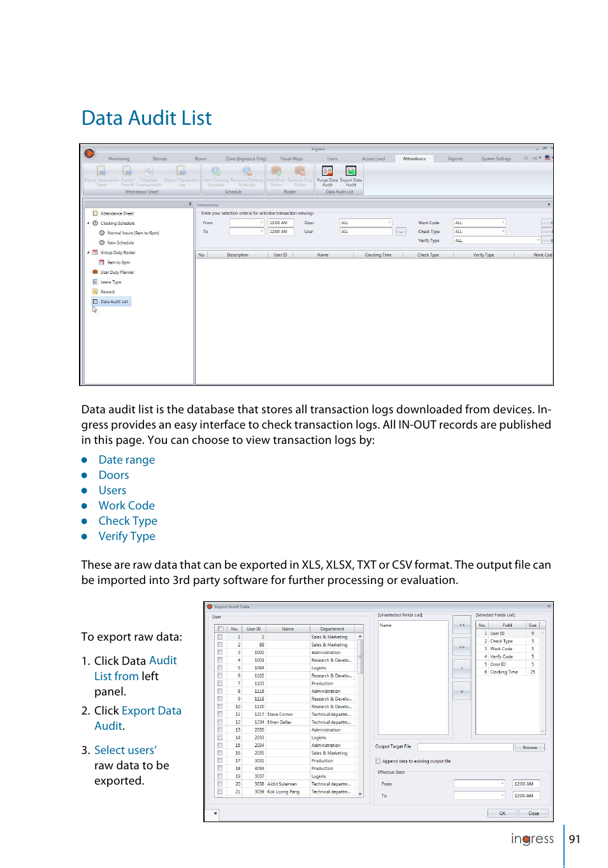Image resolution: width=608 pixels, height=868 pixels.
Task: Click Close in Export Audit Data dialog
Action: coord(533,813)
